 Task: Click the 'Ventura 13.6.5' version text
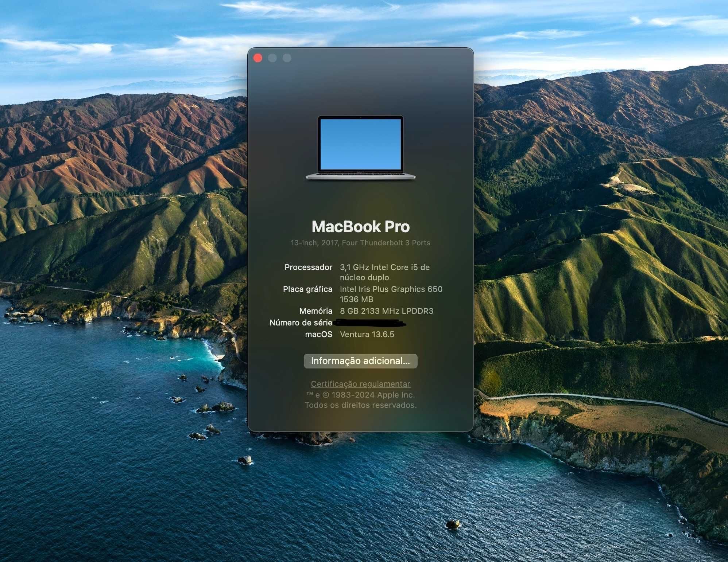[367, 334]
